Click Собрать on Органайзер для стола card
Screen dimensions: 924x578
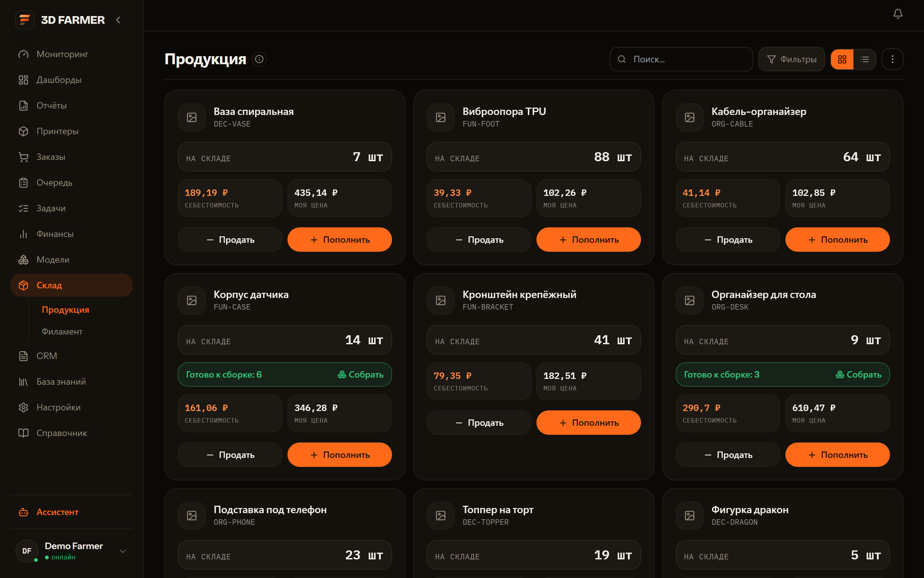click(x=859, y=375)
